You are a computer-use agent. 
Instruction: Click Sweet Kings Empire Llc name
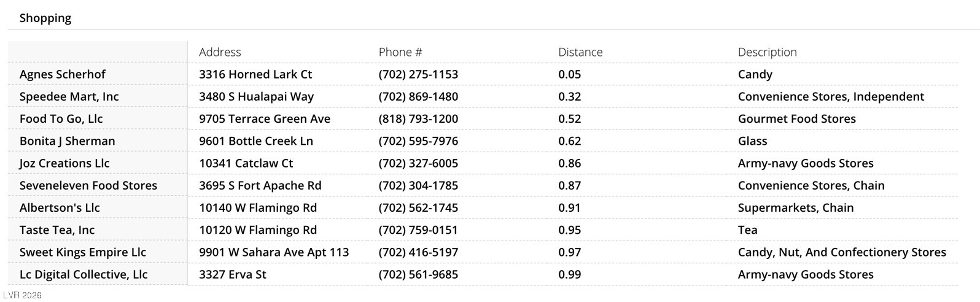[83, 252]
